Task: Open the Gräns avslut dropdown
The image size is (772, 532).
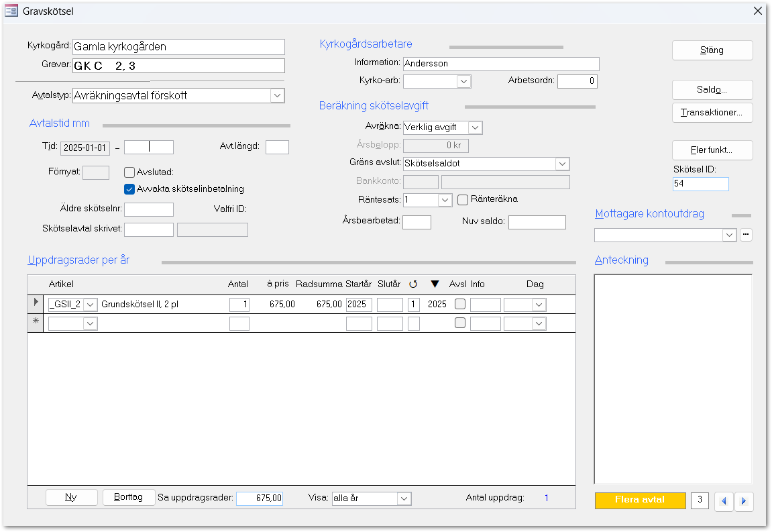Action: (x=561, y=164)
